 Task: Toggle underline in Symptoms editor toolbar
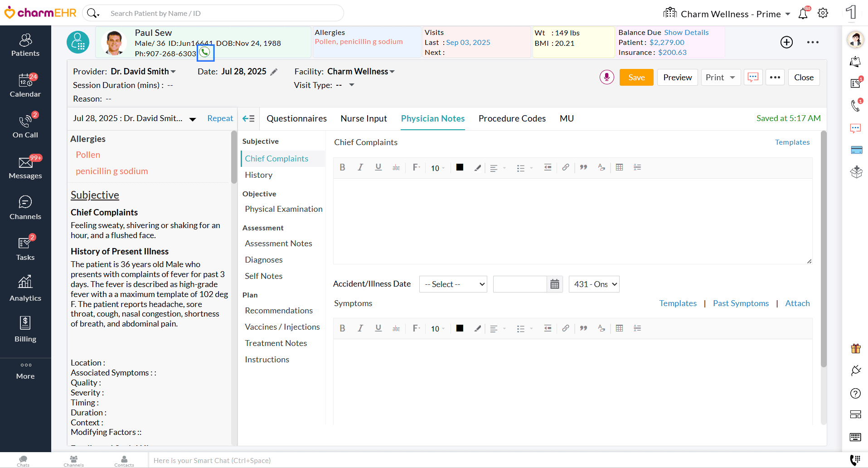pos(378,328)
